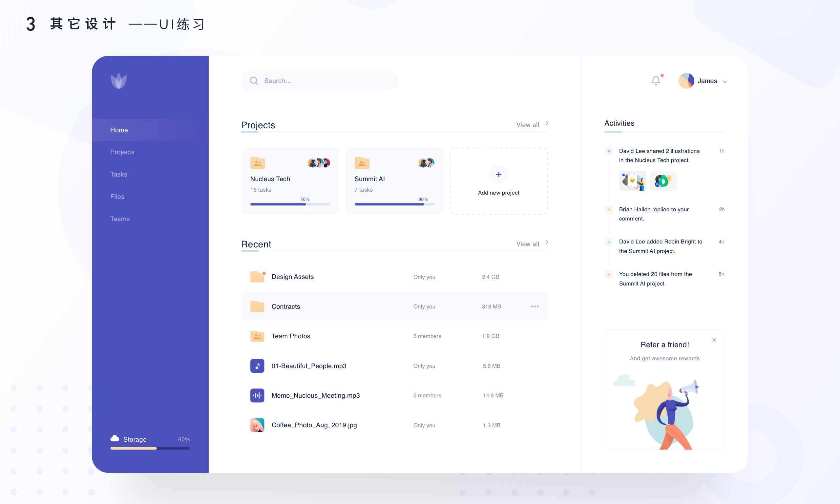Click James's profile avatar

click(686, 81)
